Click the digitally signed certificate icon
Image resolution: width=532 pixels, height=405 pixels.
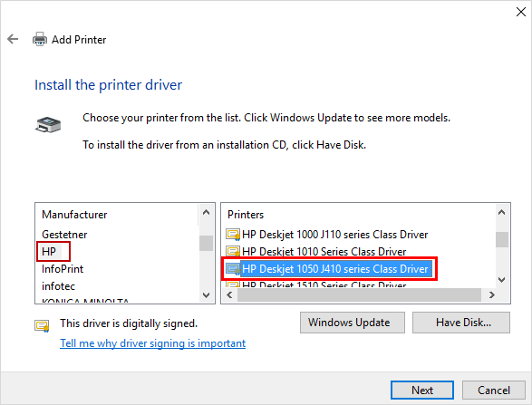[x=42, y=325]
